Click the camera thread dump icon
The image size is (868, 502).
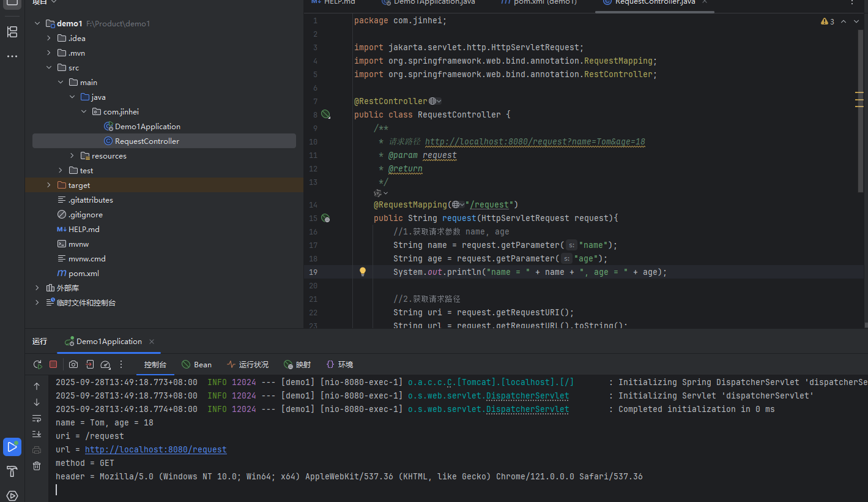tap(73, 364)
